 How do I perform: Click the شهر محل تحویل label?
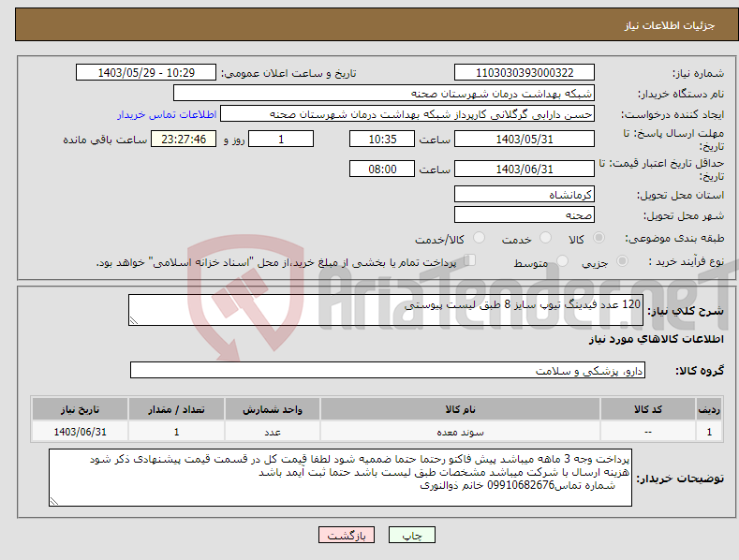684,215
